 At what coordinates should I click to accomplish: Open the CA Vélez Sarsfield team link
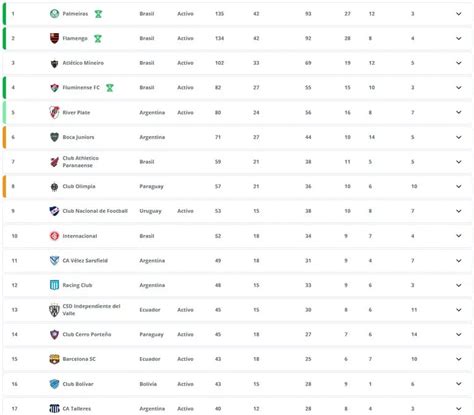(x=85, y=260)
